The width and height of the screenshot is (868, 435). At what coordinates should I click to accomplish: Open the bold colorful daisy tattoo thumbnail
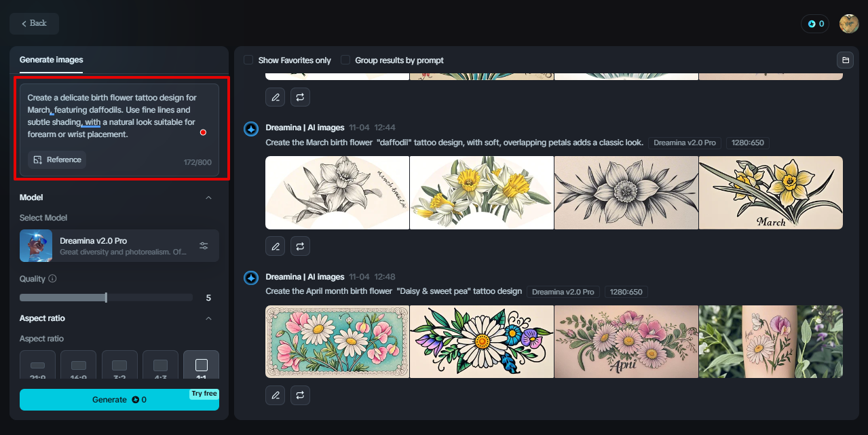click(482, 341)
